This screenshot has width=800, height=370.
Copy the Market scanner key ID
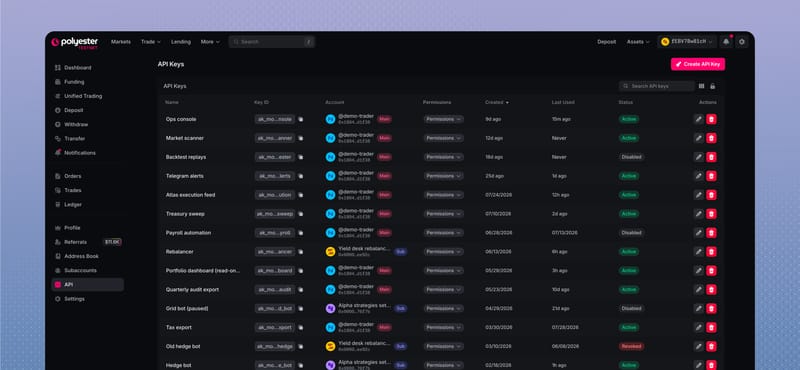301,138
